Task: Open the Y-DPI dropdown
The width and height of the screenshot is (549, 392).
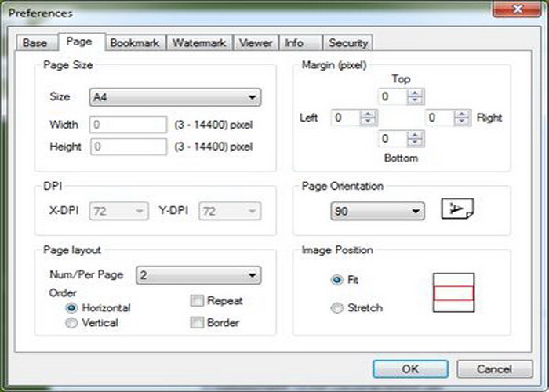Action: [x=230, y=211]
